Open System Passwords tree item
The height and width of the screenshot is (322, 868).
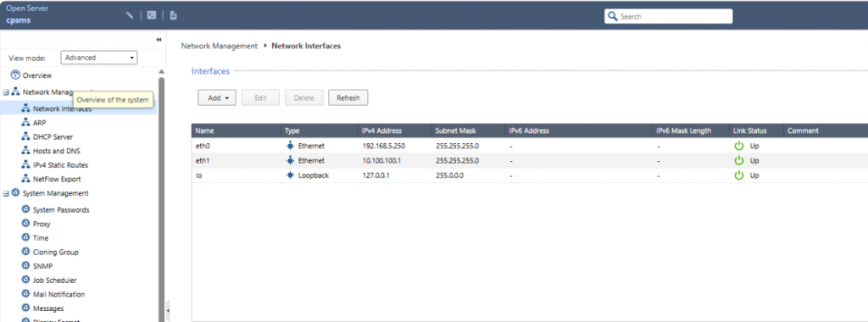click(x=61, y=210)
